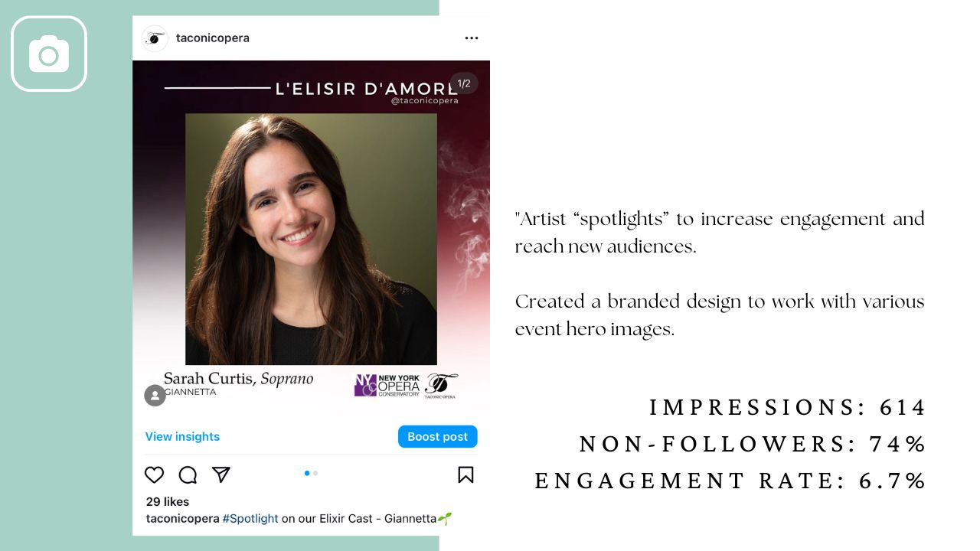This screenshot has width=980, height=551.
Task: Open the three-dot more options menu
Action: coord(471,38)
